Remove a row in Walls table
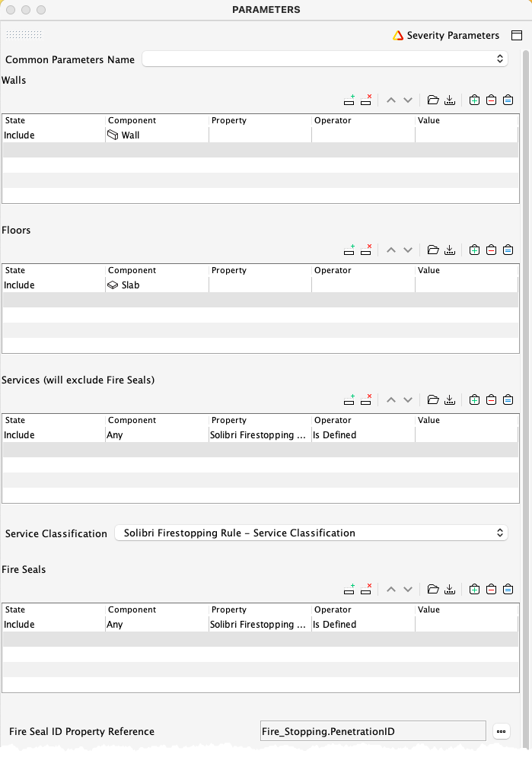Viewport: 532px width, 770px height. coord(366,100)
